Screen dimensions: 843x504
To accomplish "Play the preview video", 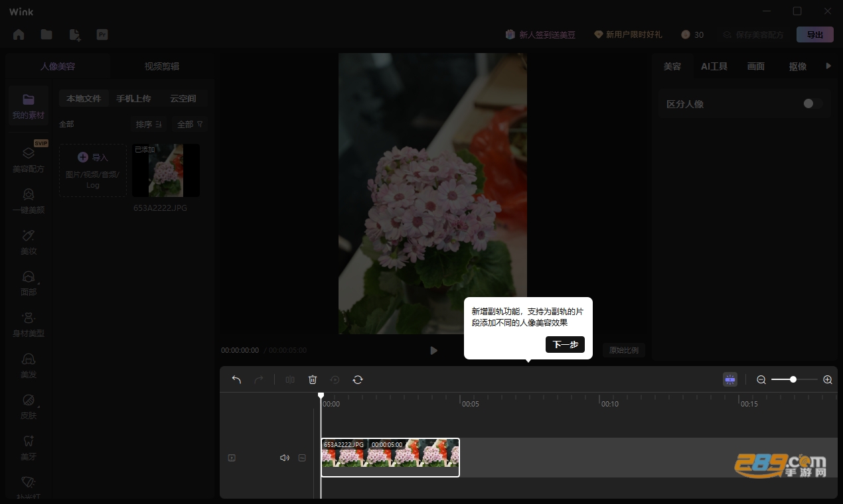I will click(x=433, y=350).
